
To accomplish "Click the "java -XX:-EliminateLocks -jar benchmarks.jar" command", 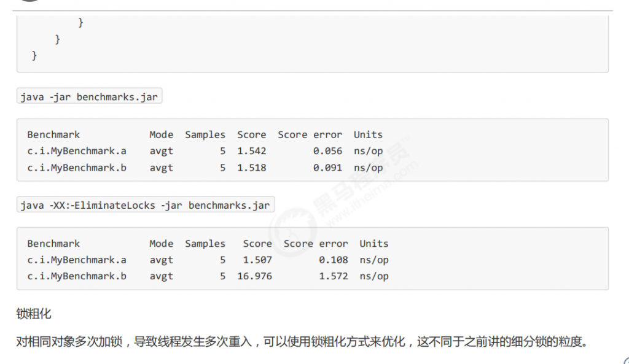I will pos(145,206).
